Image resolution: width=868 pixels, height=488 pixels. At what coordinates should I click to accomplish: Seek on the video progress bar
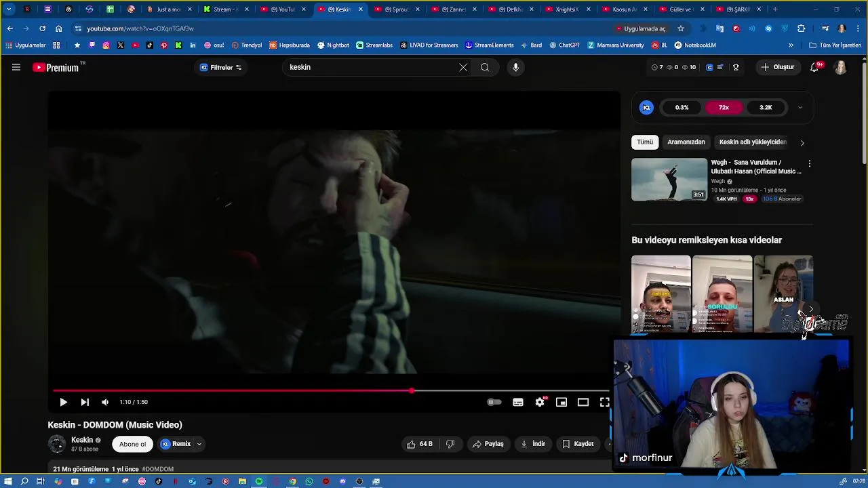332,390
